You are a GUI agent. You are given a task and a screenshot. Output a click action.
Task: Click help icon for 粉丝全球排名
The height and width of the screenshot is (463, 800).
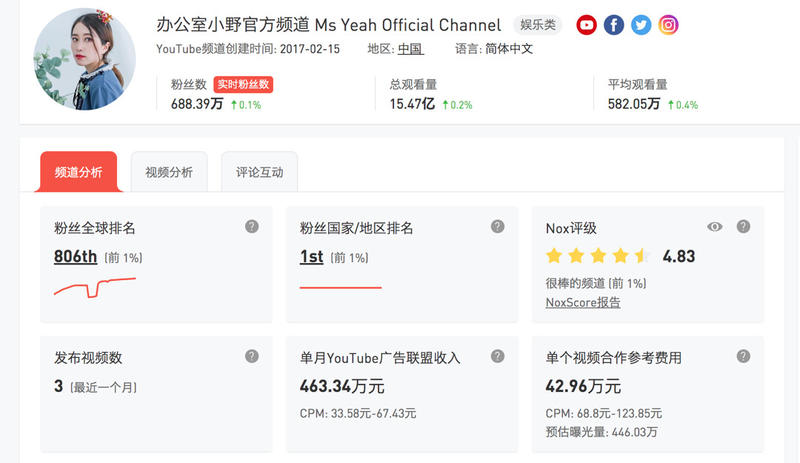tap(252, 226)
